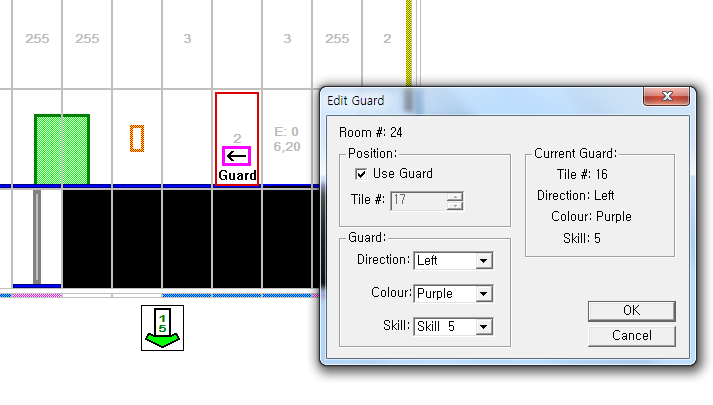Click the Cancel button
The height and width of the screenshot is (405, 713).
(631, 335)
